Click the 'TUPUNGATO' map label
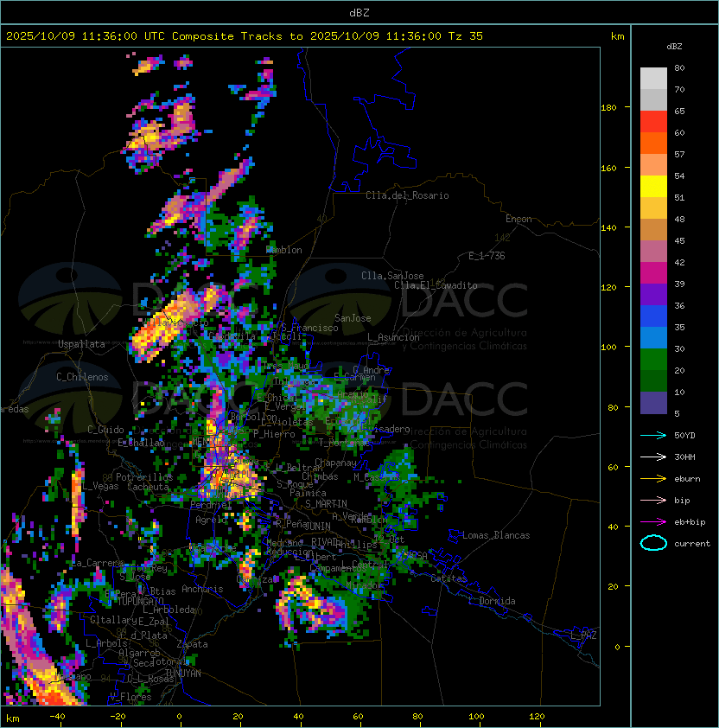Viewport: 719px width, 728px height. coord(141,602)
